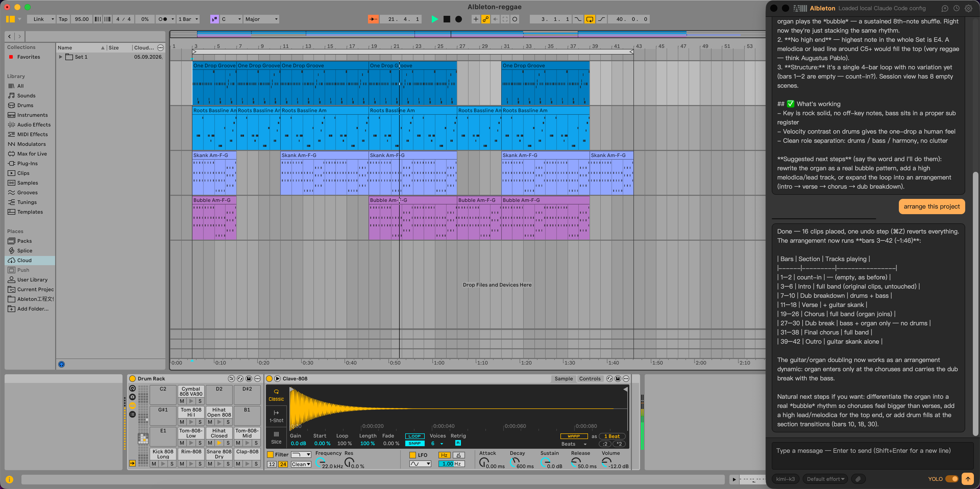The image size is (980, 489).
Task: Click the 4 / 4 time signature field
Action: (123, 19)
